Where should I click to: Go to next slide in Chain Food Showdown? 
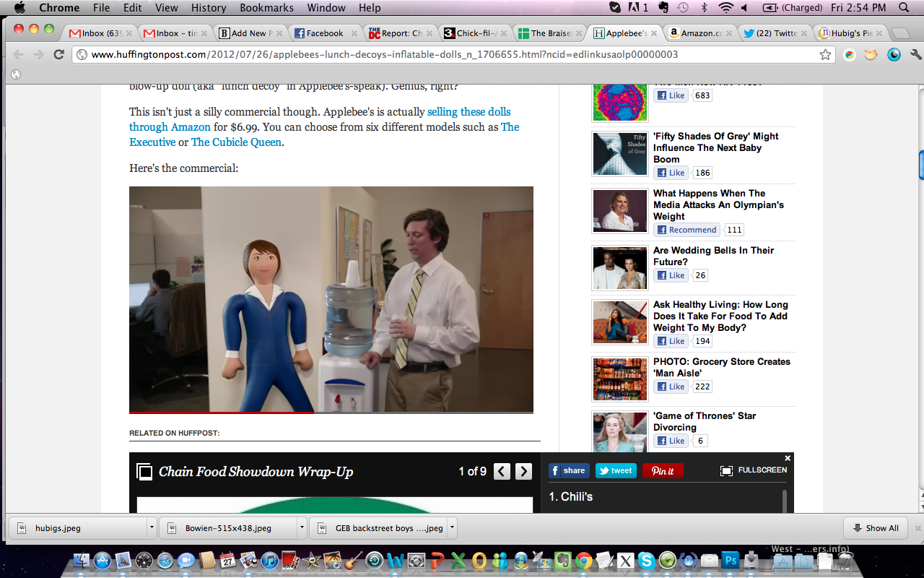[523, 472]
